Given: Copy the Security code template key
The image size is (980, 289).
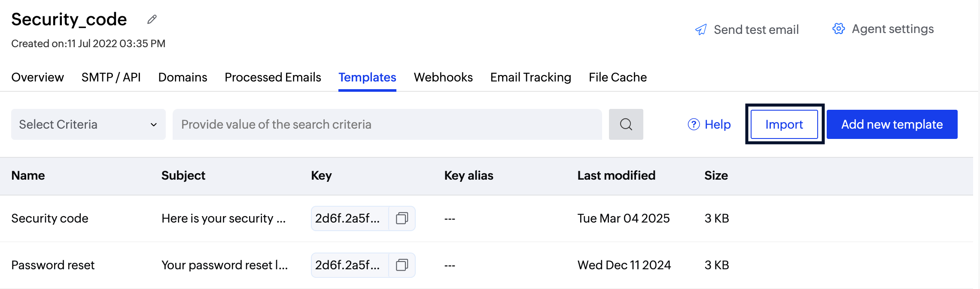Looking at the screenshot, I should pos(402,218).
